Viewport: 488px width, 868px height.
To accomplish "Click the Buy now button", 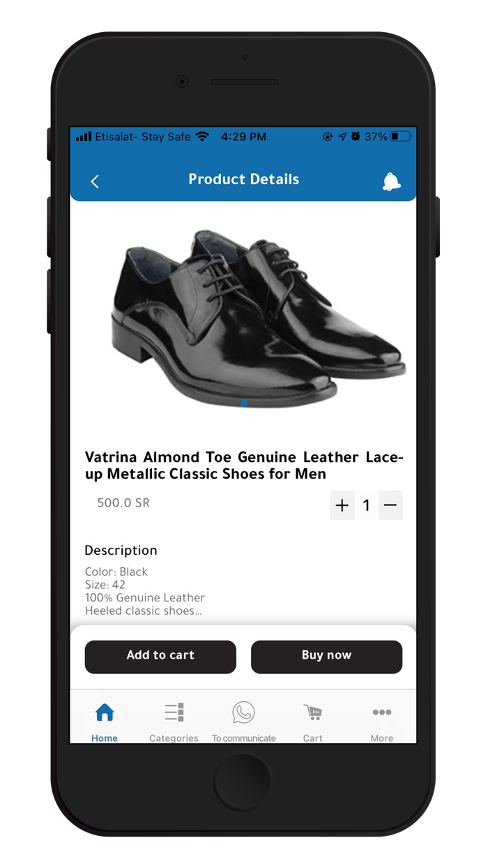I will pyautogui.click(x=326, y=657).
